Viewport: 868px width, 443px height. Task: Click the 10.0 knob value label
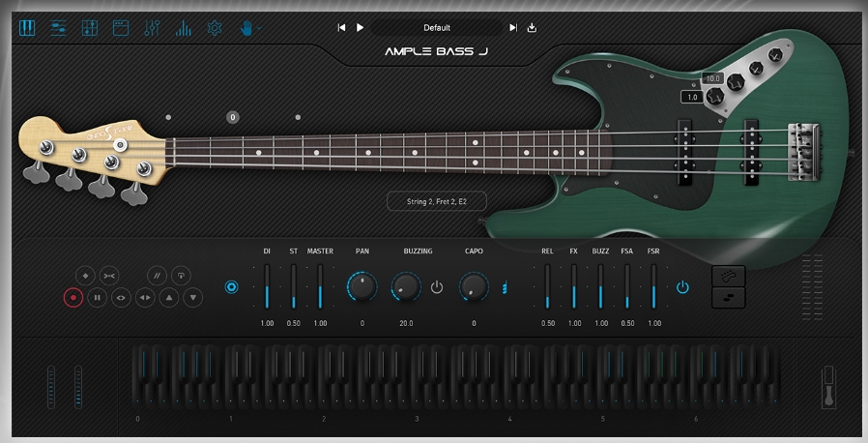coord(713,78)
